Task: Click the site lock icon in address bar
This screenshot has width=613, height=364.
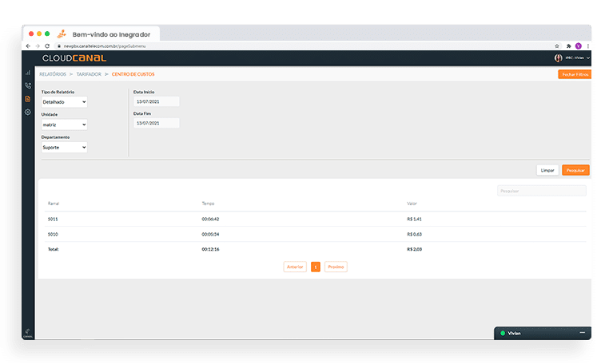Action: (x=59, y=46)
